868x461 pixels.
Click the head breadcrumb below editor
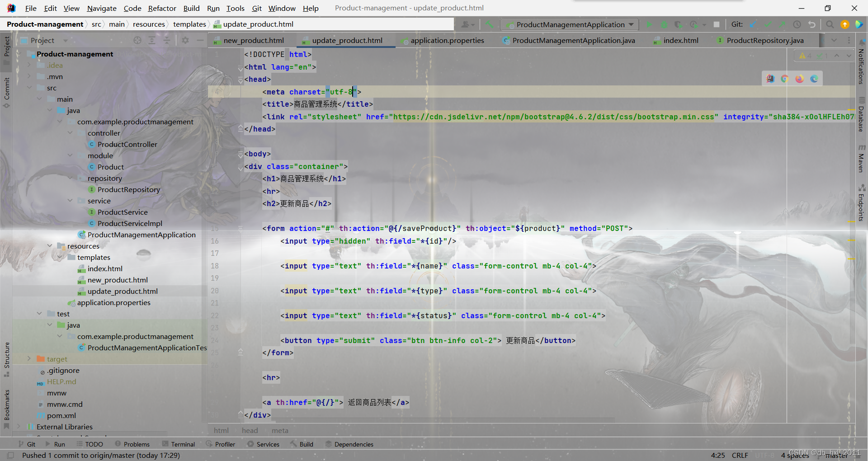click(x=250, y=430)
